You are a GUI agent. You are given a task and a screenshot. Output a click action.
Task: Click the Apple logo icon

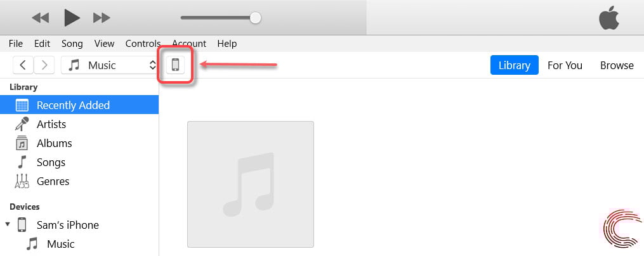[608, 18]
